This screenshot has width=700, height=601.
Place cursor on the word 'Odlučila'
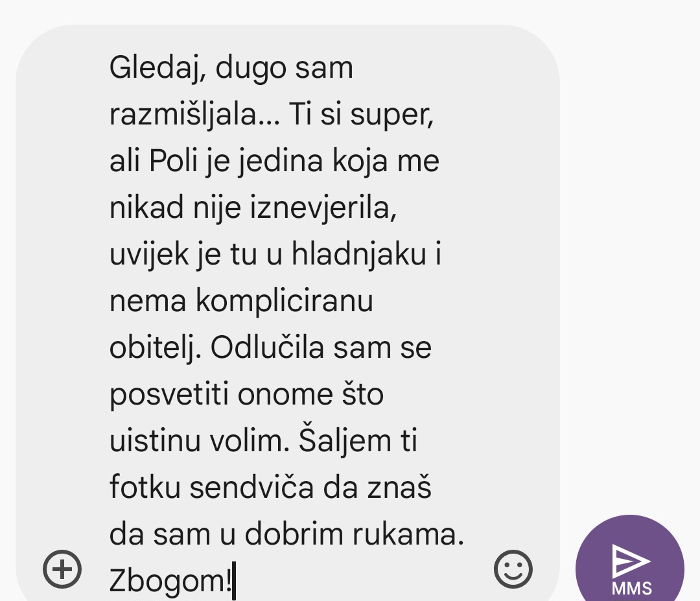tap(267, 348)
